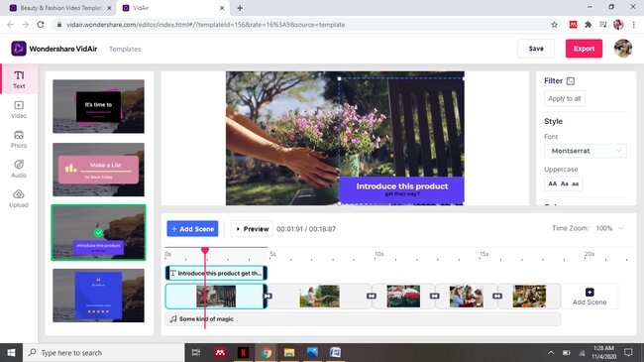The width and height of the screenshot is (644, 362).
Task: Select the 'Introduce this product' text track
Action: [216, 273]
